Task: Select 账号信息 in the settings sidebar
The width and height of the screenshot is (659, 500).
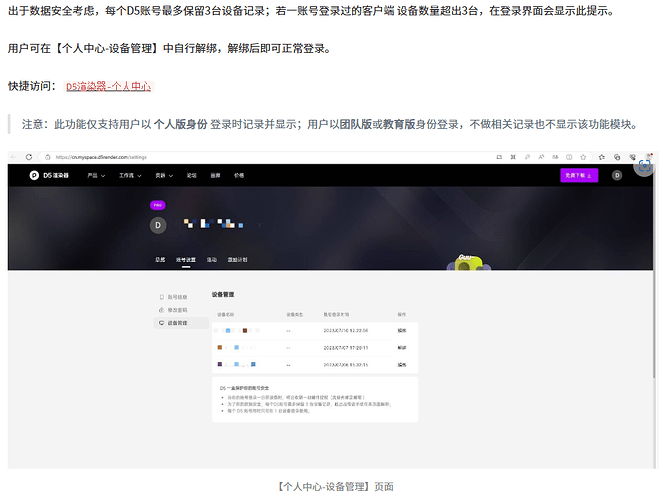Action: tap(177, 297)
